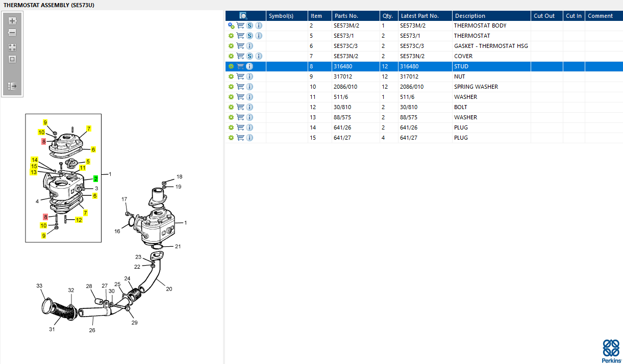Click part number 2086/010
This screenshot has height=364, width=623.
click(x=345, y=87)
